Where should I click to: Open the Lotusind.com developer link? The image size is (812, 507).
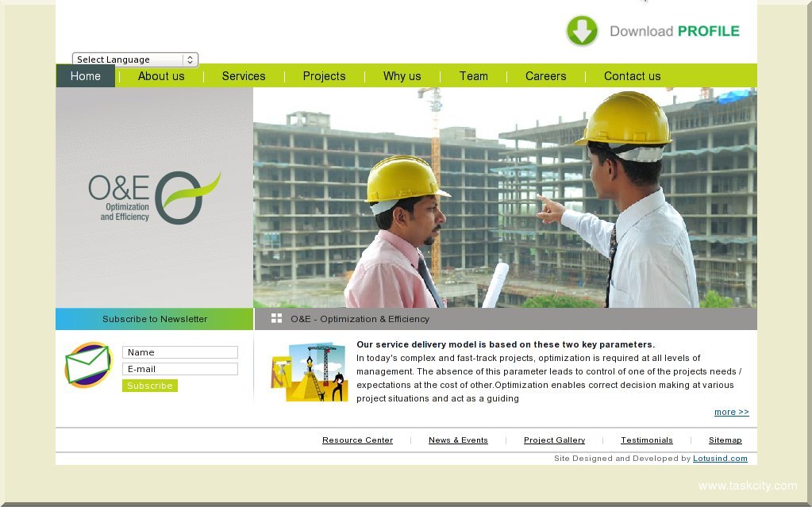pos(720,459)
